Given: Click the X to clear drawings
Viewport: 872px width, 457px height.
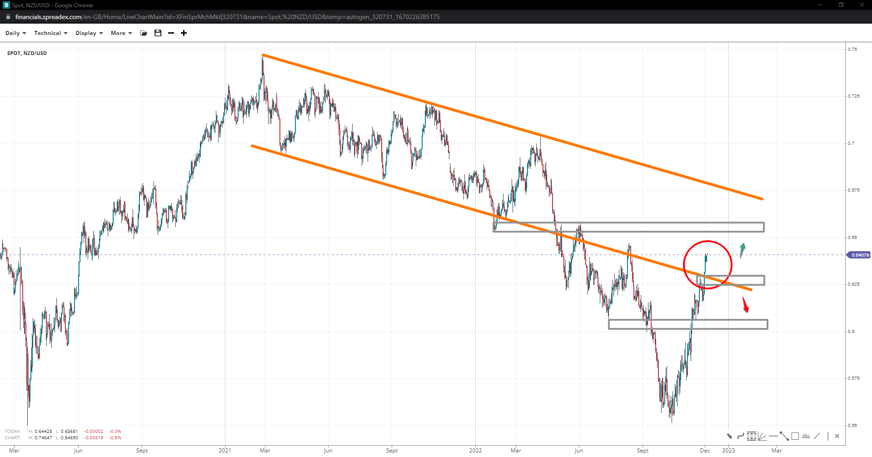Looking at the screenshot, I should (838, 436).
